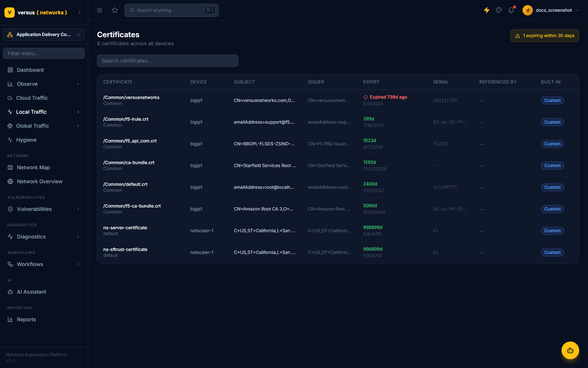The height and width of the screenshot is (368, 588).
Task: Click the Reports chart icon
Action: point(10,319)
